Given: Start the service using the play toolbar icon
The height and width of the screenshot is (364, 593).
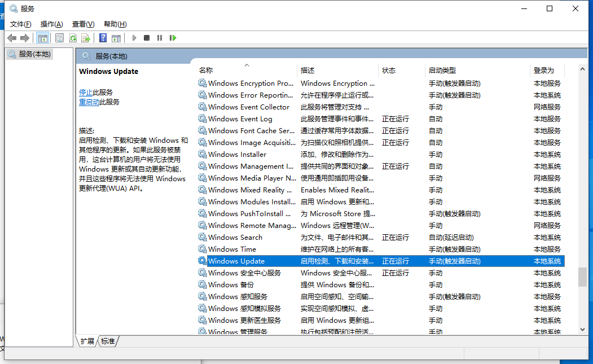Looking at the screenshot, I should [133, 38].
